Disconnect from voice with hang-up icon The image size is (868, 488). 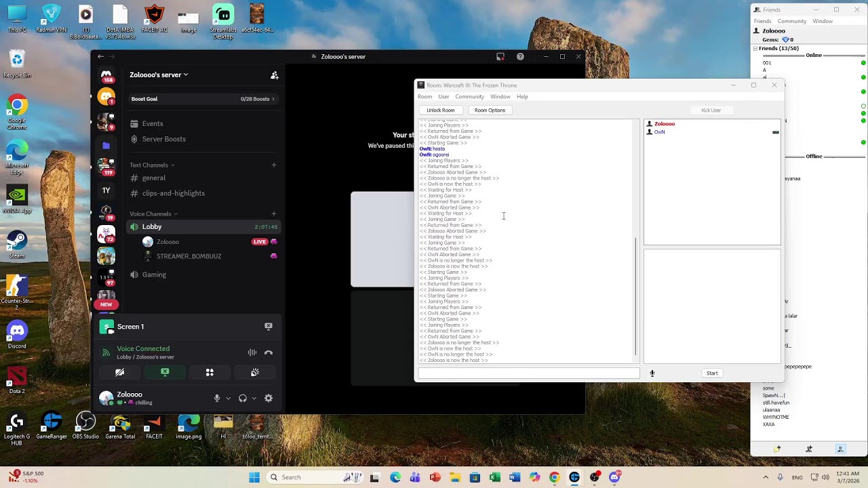269,352
